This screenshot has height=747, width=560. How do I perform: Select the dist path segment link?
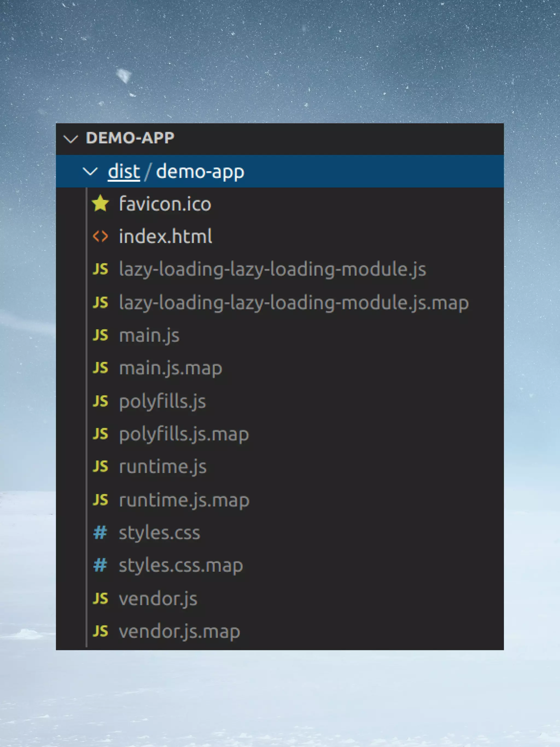[x=124, y=172]
